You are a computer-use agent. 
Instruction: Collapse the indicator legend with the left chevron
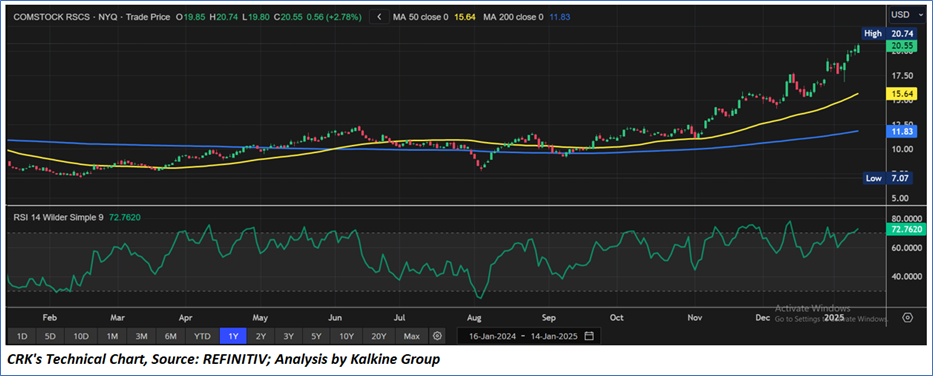[x=379, y=17]
